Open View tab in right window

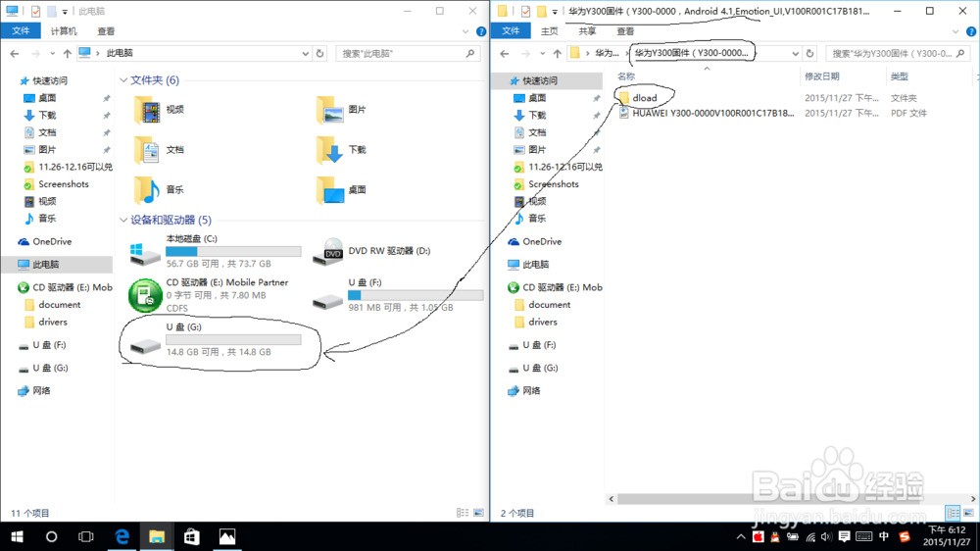625,31
